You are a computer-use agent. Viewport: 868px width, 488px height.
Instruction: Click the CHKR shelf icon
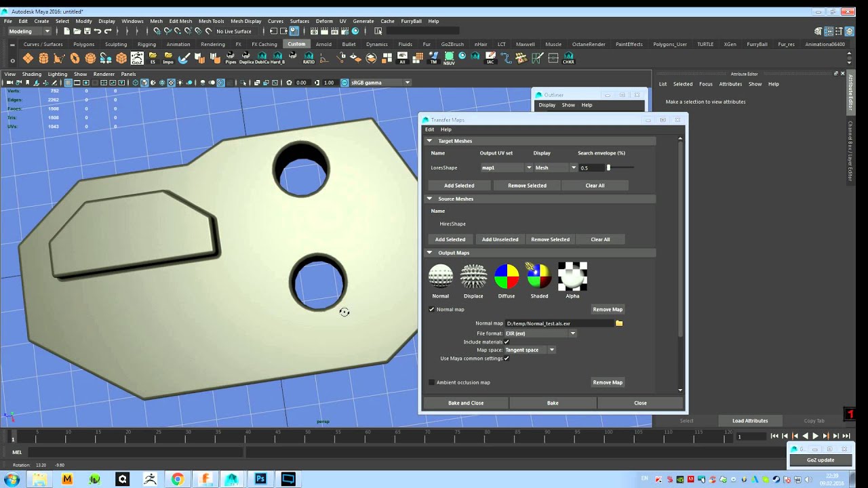coord(568,58)
